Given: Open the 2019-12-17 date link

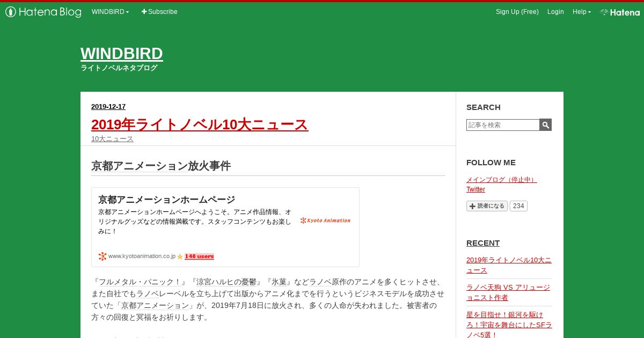Looking at the screenshot, I should (108, 107).
